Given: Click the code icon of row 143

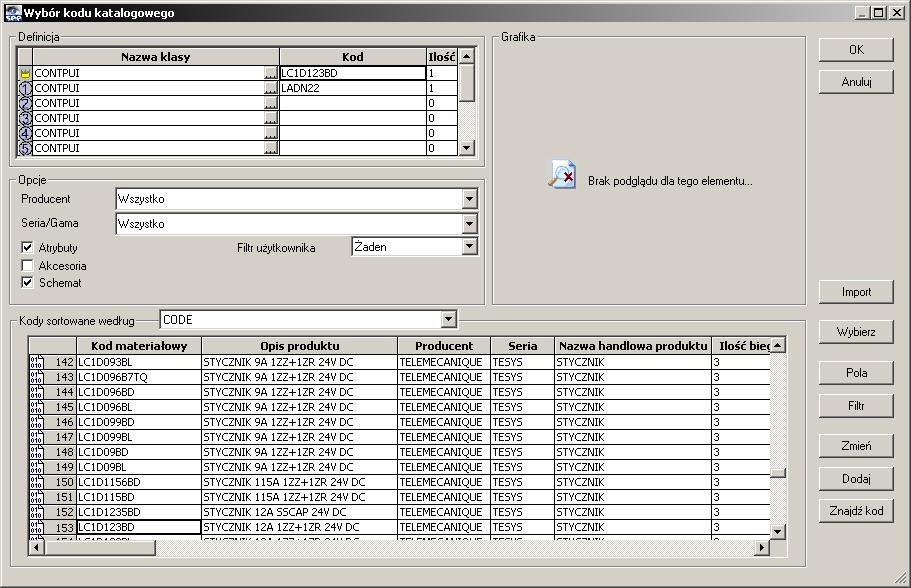Looking at the screenshot, I should tap(37, 377).
